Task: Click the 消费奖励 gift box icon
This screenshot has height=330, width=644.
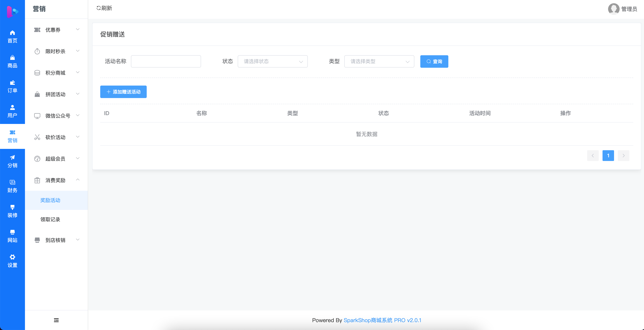Action: point(37,180)
